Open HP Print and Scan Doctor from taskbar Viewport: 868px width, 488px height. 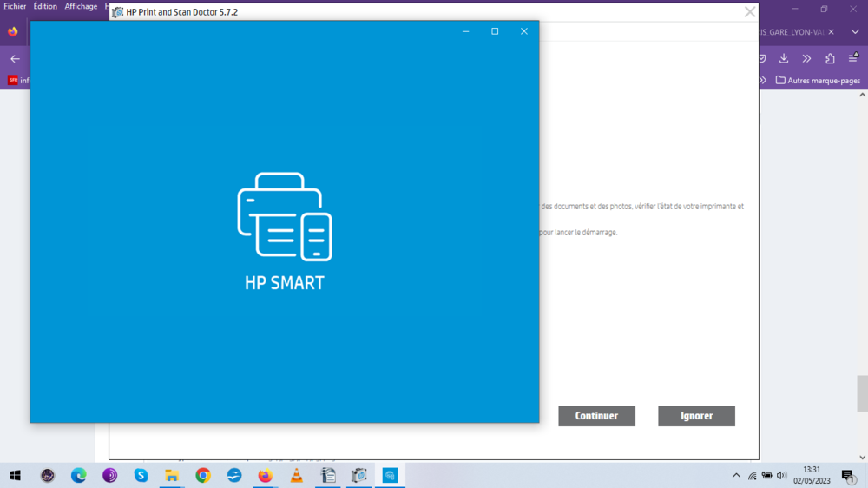pyautogui.click(x=358, y=475)
